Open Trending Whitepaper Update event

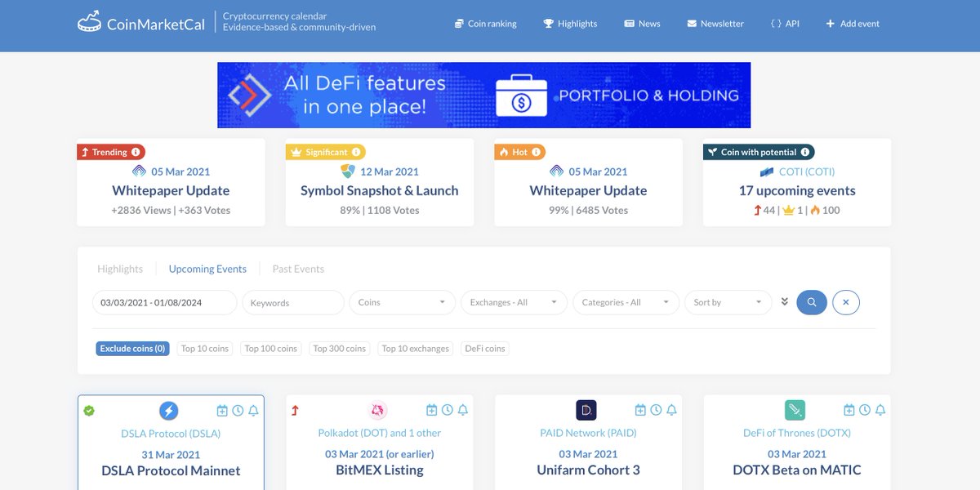171,190
